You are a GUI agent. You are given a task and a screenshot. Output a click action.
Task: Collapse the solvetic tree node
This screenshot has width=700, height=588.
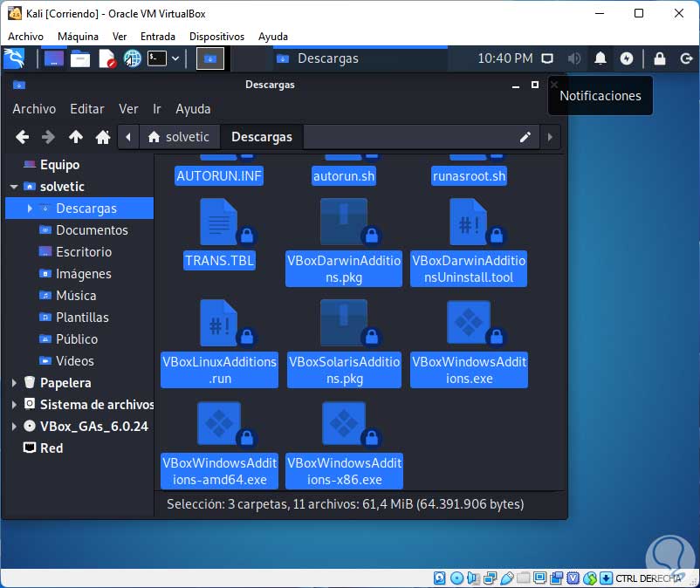coord(14,187)
